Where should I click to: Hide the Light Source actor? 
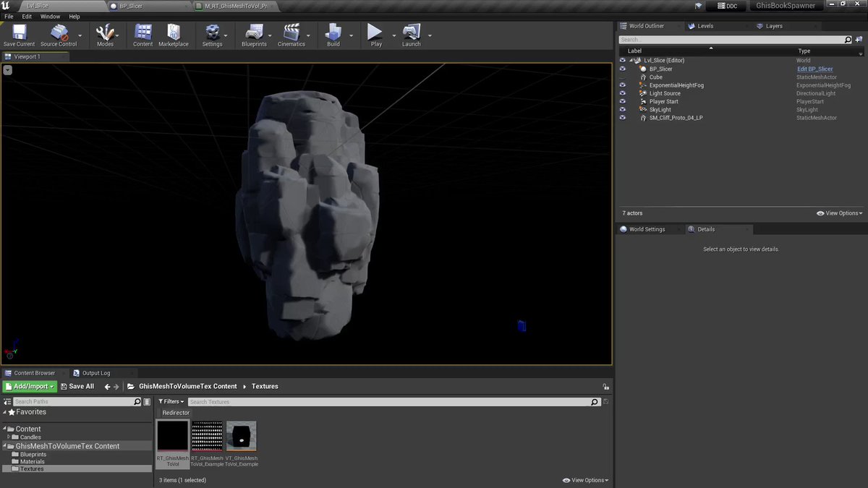point(622,93)
